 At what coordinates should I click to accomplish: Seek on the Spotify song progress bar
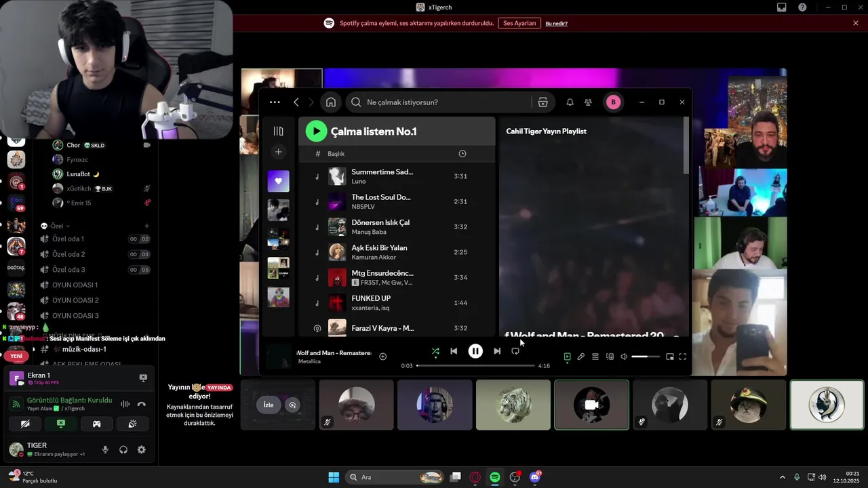point(475,365)
